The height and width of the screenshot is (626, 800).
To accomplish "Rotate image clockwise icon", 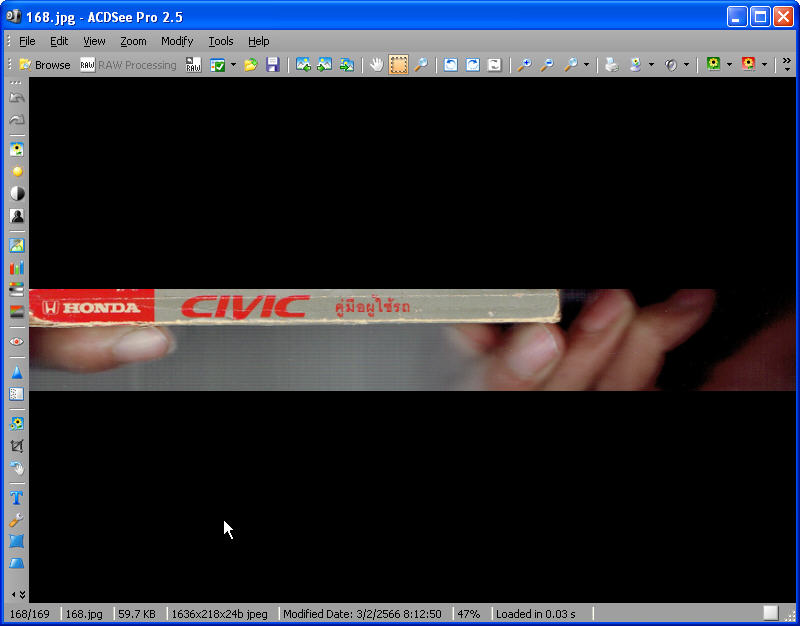I will pyautogui.click(x=473, y=65).
